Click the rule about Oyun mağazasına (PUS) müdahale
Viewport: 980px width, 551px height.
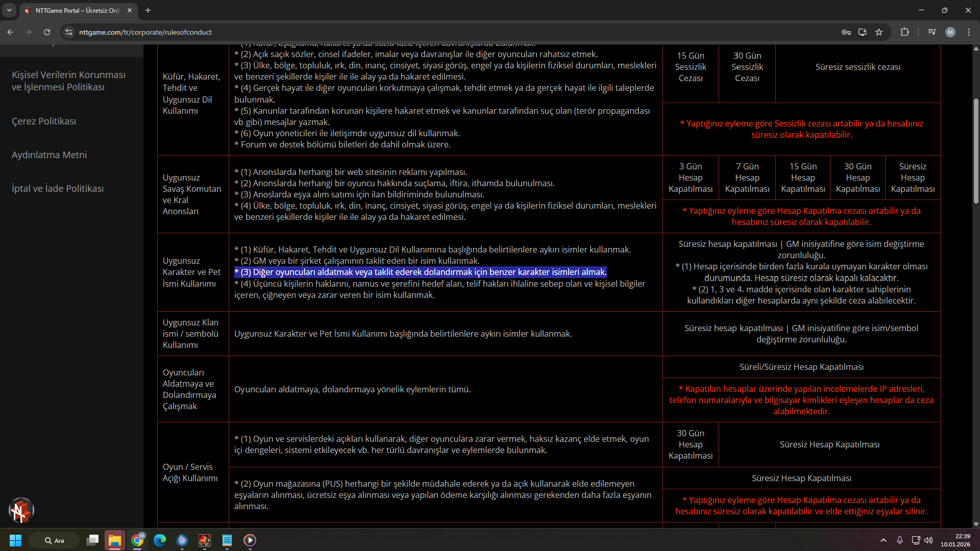click(x=443, y=495)
